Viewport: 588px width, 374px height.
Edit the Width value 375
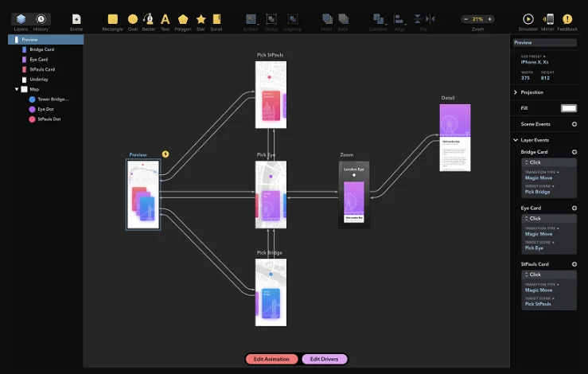coord(525,78)
